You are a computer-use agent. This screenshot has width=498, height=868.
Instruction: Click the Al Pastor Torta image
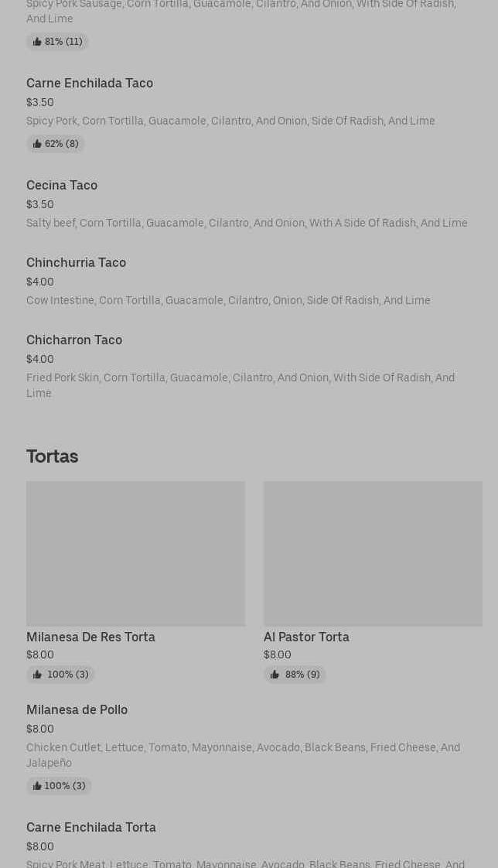tap(373, 553)
